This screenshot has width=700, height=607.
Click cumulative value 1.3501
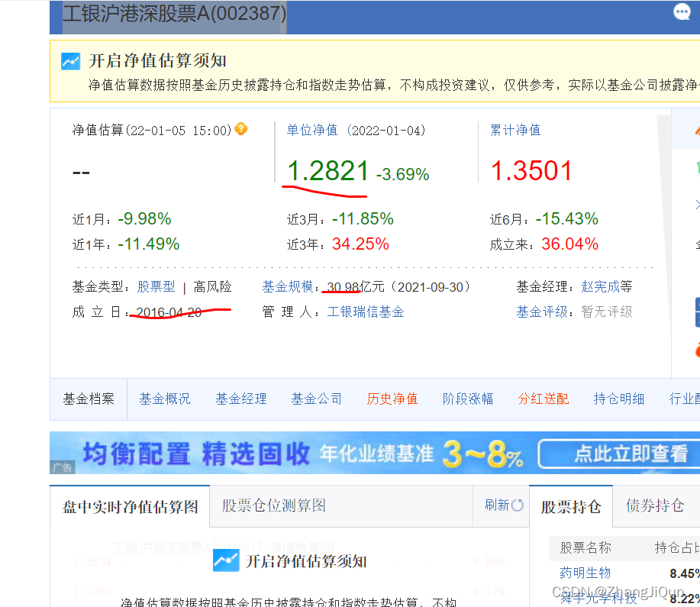(531, 170)
